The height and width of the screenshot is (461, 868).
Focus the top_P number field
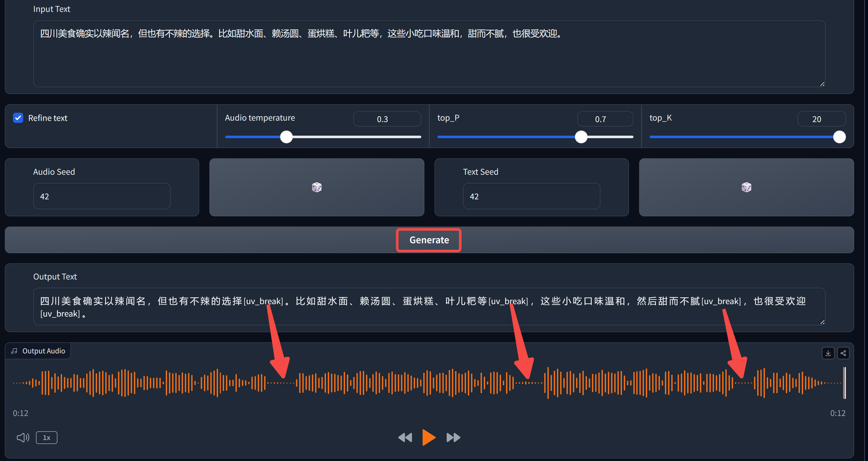pos(605,119)
